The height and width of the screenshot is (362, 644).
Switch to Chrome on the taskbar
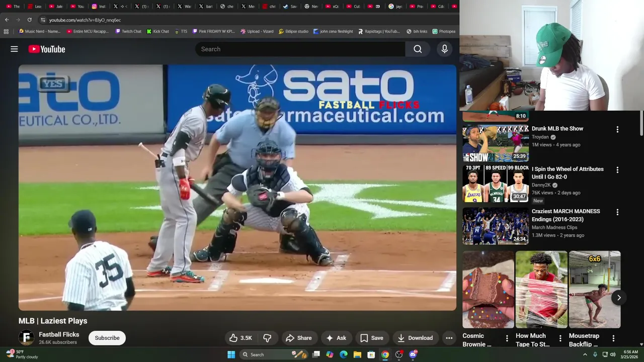(x=385, y=354)
